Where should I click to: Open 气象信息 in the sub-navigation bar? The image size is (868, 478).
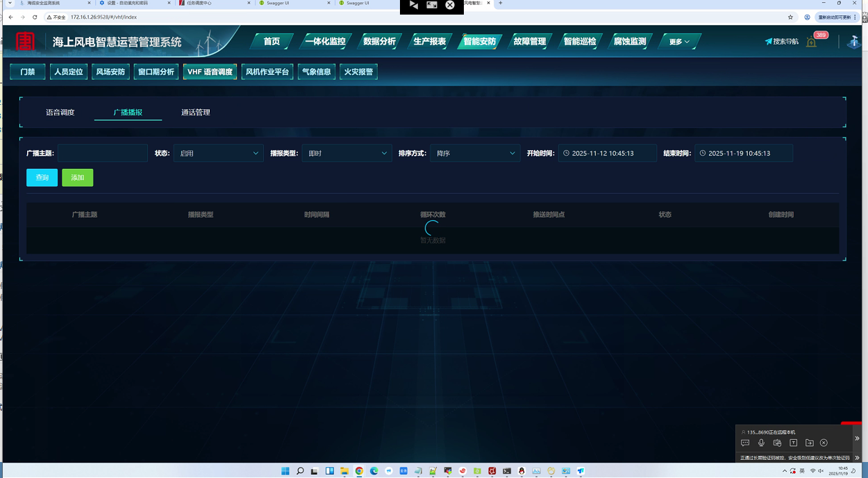316,72
